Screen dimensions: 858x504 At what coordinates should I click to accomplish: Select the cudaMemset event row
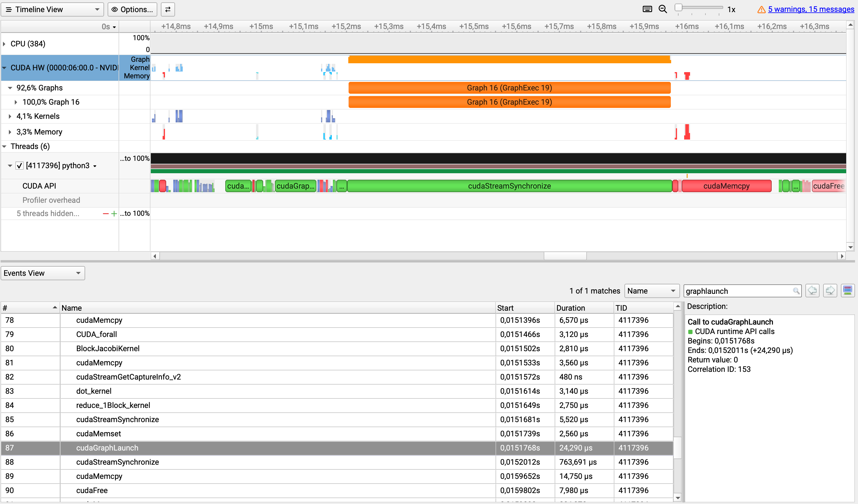[x=337, y=434]
